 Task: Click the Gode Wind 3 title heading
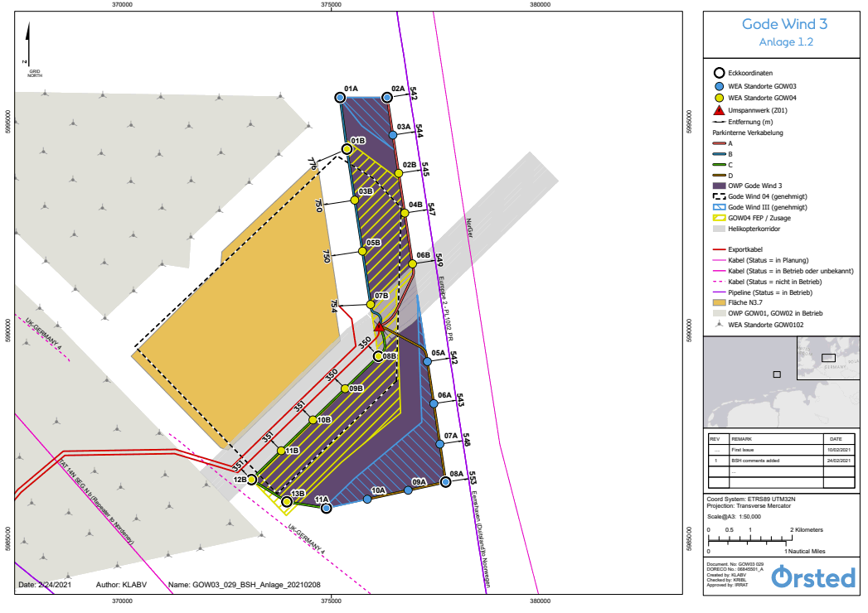pyautogui.click(x=783, y=24)
